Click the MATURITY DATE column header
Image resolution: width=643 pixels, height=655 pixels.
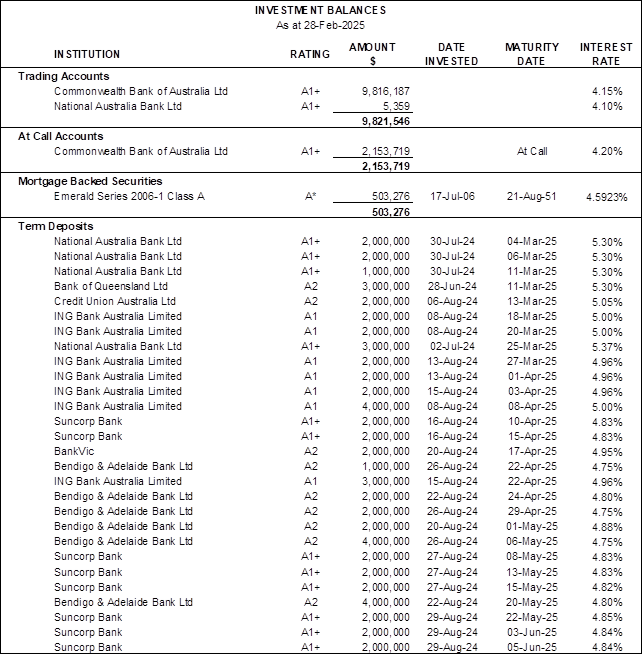(x=531, y=54)
